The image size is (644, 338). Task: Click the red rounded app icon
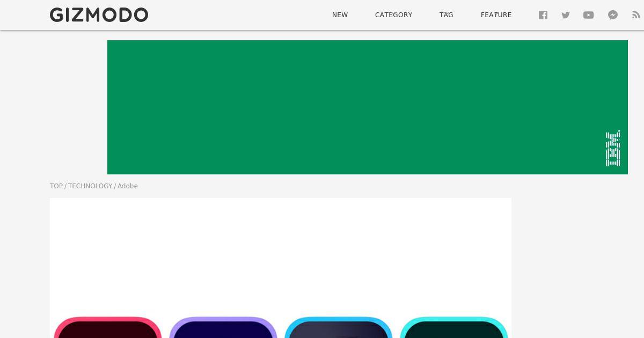[x=107, y=327]
